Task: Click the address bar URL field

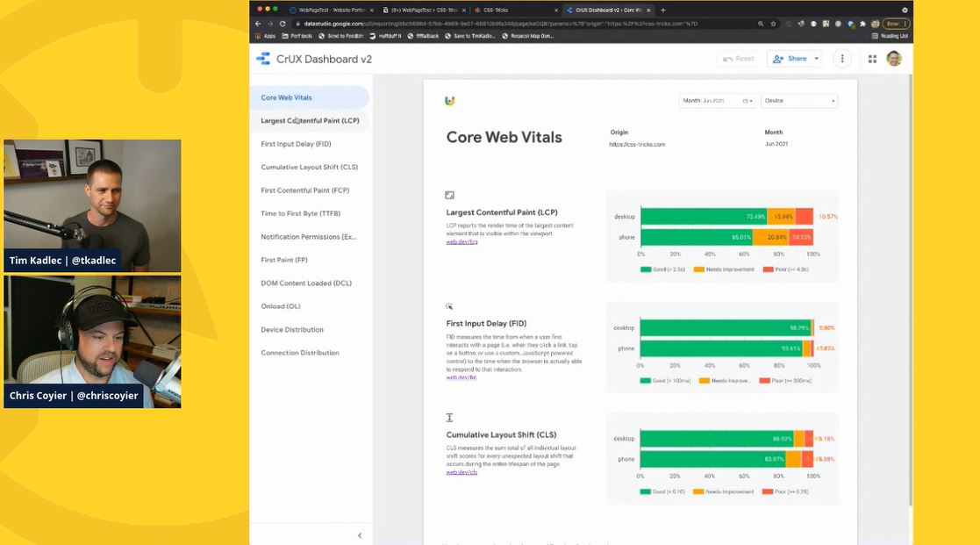Action: 524,24
